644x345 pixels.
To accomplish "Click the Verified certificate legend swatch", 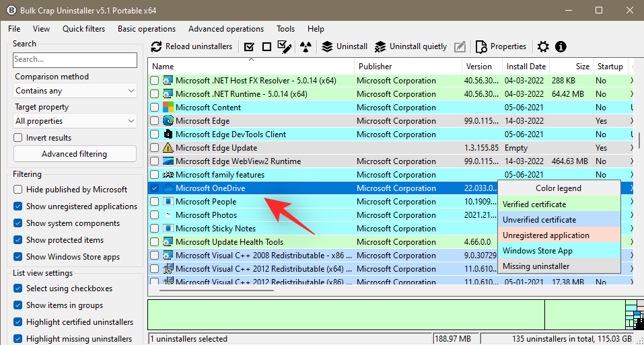I will click(x=559, y=204).
